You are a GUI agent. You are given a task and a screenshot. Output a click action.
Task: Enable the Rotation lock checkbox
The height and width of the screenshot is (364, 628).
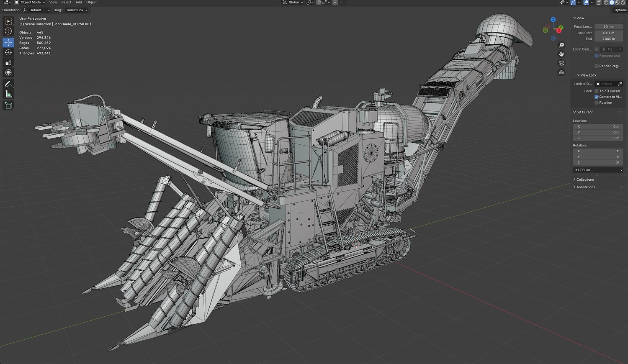[x=597, y=103]
